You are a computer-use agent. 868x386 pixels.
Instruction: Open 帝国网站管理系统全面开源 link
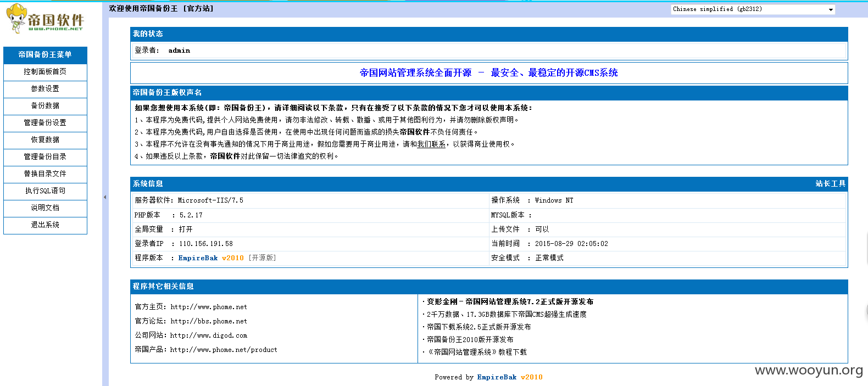[x=415, y=73]
